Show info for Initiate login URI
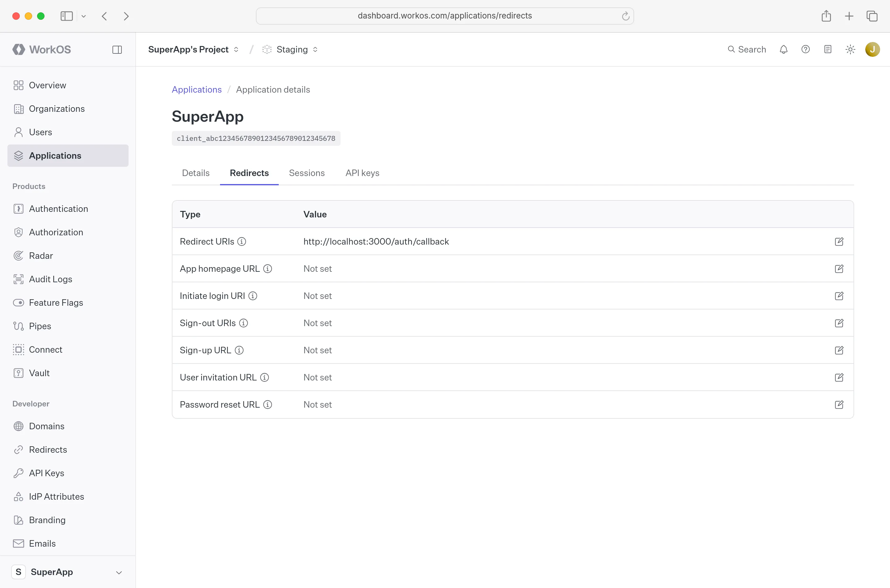Viewport: 890px width, 588px height. click(253, 296)
